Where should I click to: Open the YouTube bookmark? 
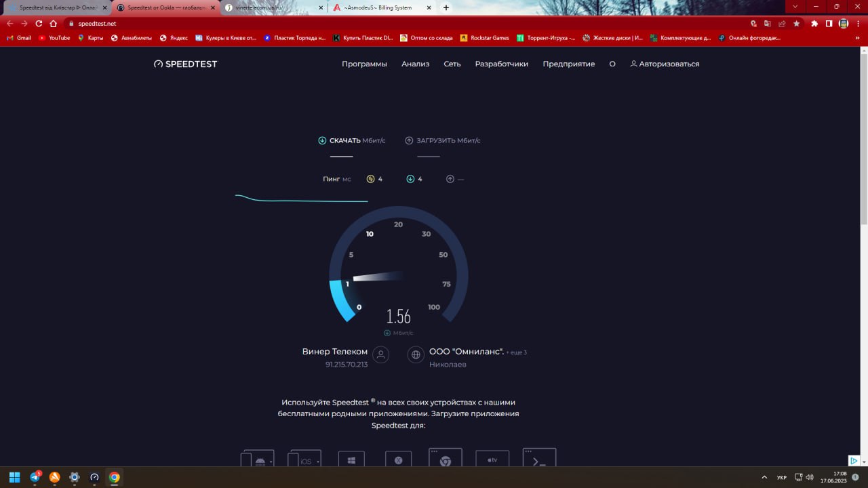coord(54,38)
